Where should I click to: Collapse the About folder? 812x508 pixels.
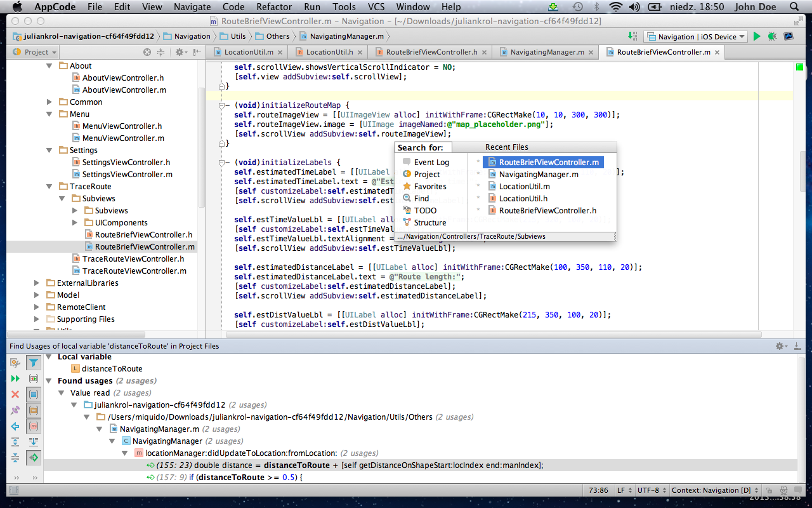49,66
